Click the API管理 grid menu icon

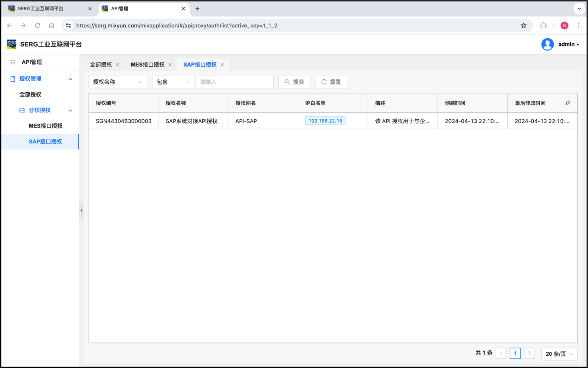[13, 62]
